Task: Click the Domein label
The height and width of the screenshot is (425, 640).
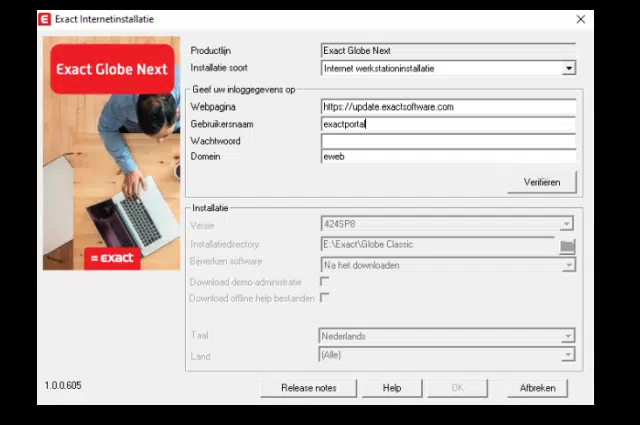Action: (x=205, y=156)
